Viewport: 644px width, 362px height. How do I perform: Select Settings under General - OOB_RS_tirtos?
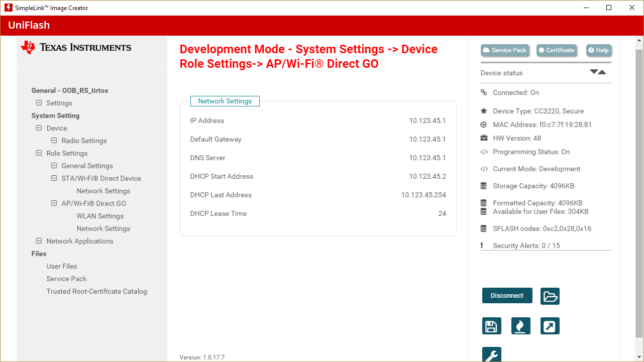(x=59, y=103)
